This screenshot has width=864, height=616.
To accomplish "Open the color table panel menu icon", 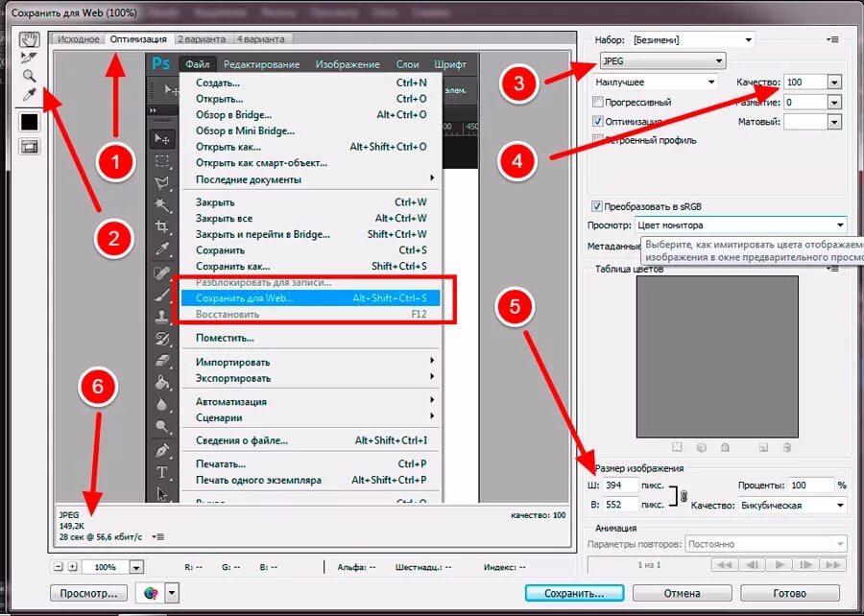I will (x=832, y=269).
